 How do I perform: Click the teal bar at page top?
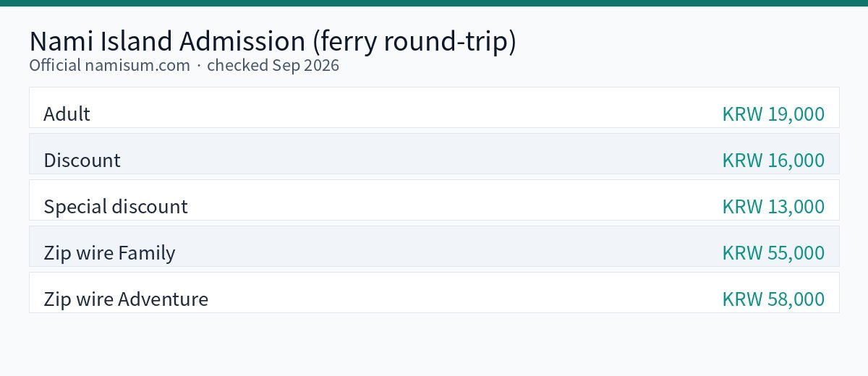[434, 3]
